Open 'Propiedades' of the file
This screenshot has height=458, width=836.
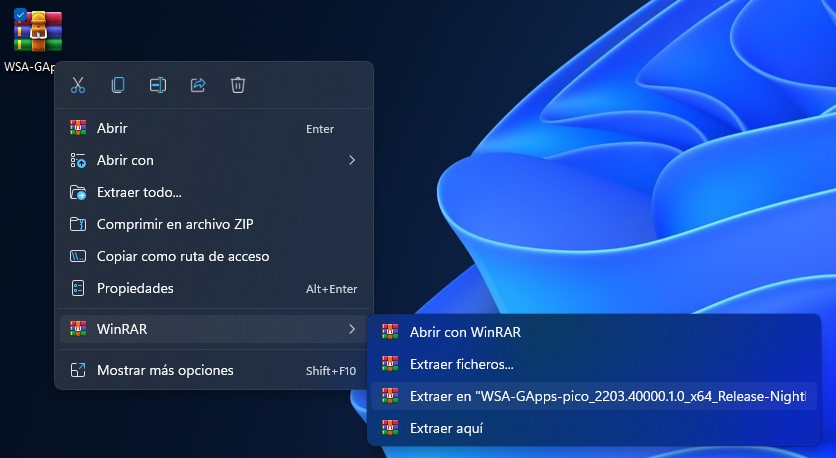[135, 288]
